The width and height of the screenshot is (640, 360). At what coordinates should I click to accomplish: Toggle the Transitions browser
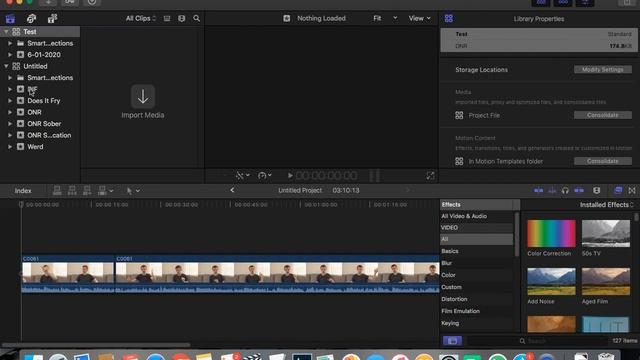(632, 190)
